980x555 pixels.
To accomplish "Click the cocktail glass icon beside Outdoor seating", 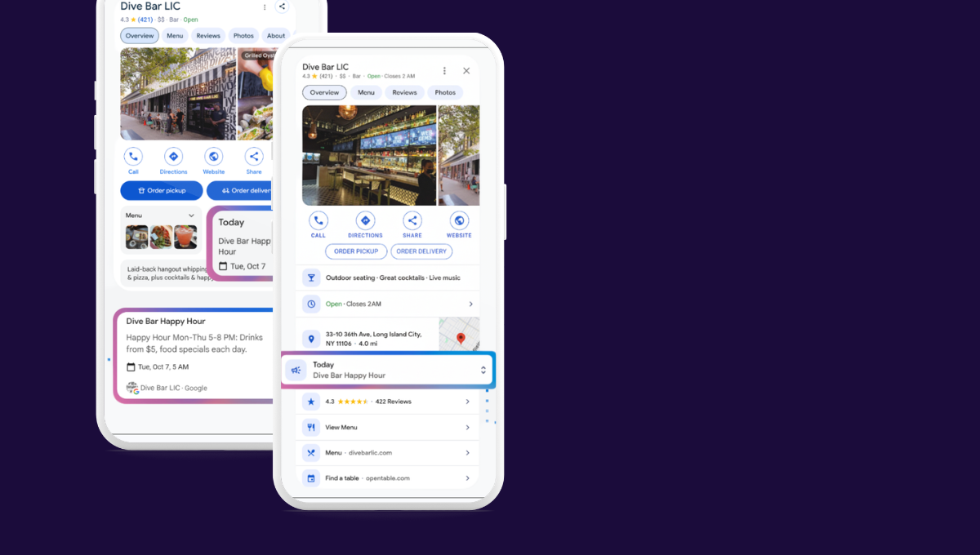I will [311, 277].
